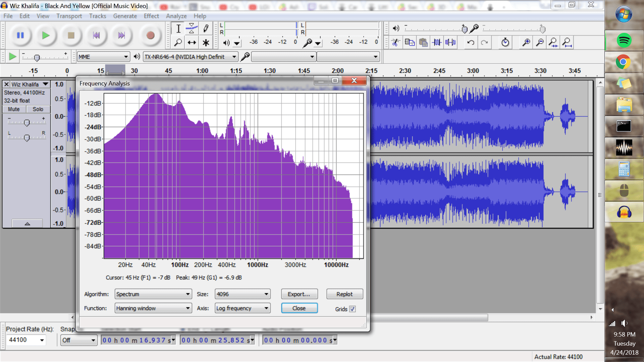Select the Time Shift tool

coord(192,43)
